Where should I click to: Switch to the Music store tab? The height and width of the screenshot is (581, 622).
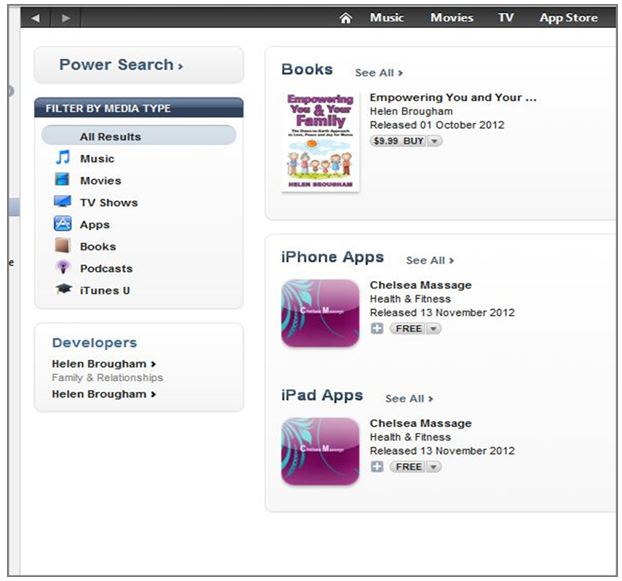click(387, 18)
